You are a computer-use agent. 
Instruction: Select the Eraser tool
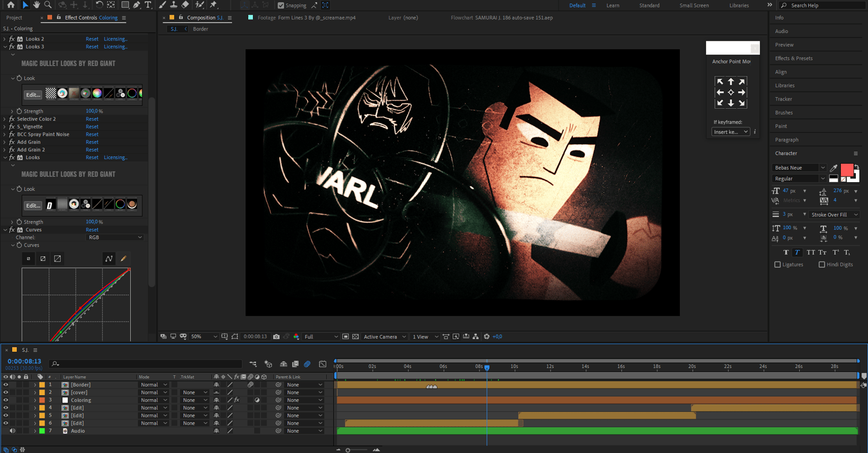coord(185,5)
